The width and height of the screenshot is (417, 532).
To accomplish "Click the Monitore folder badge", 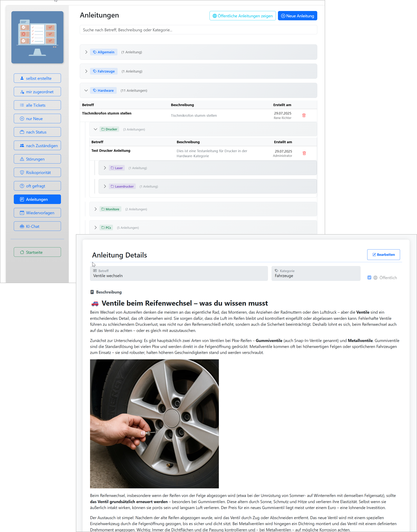I will click(110, 209).
